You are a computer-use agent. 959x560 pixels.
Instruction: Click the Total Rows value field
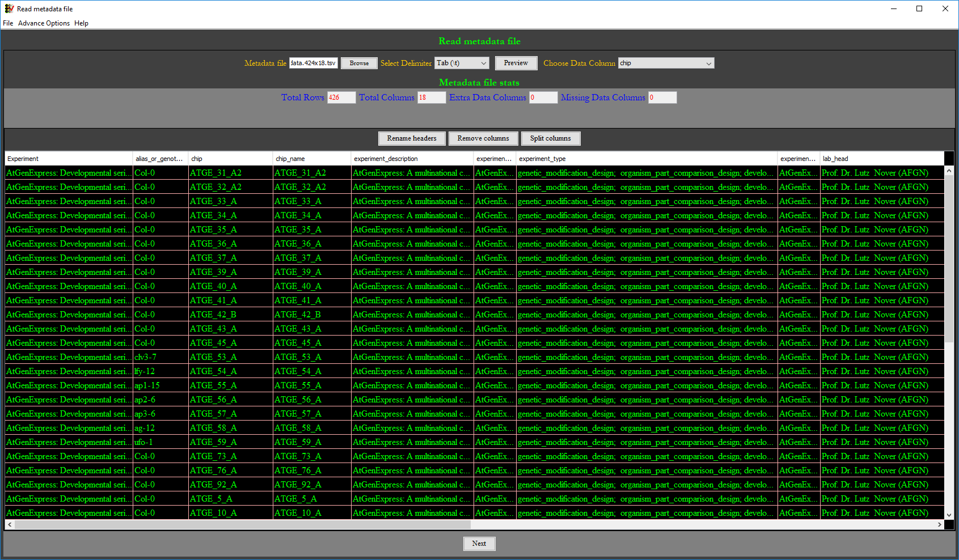pyautogui.click(x=341, y=97)
